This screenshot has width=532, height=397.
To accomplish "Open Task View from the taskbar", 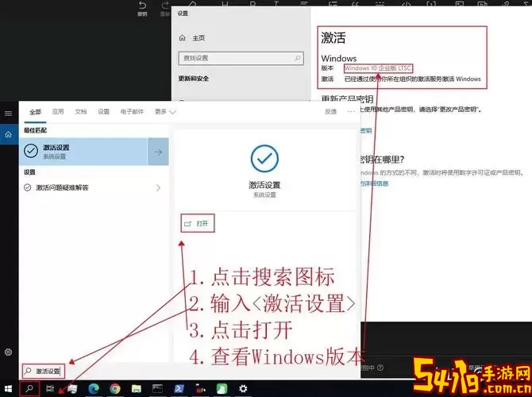I will [50, 388].
